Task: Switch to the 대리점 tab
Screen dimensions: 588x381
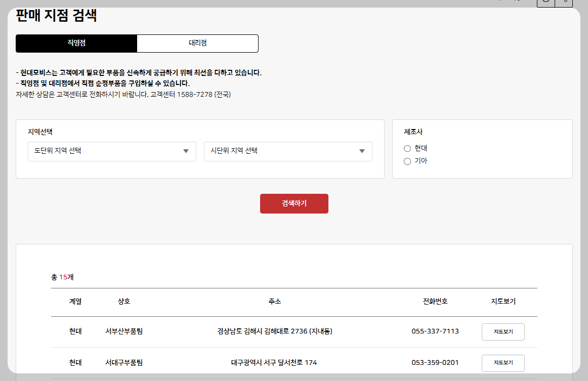Action: pos(198,43)
